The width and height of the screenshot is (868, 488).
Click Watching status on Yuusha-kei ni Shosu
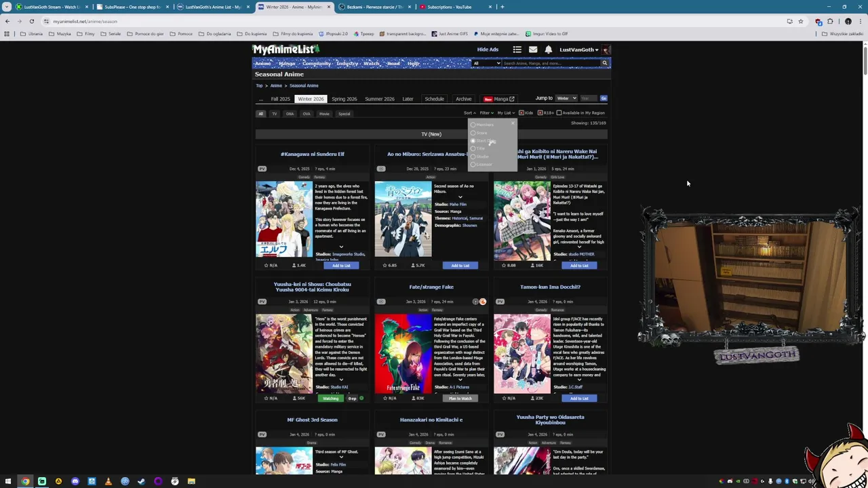(x=330, y=399)
